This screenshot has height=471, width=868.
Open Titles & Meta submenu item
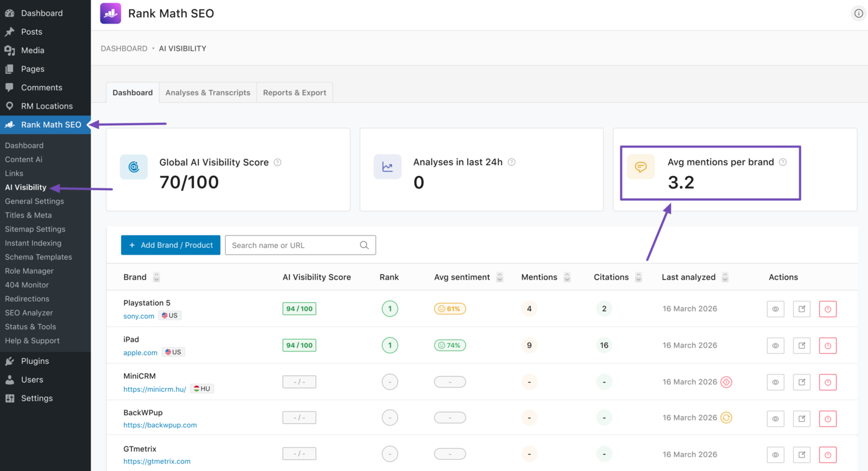tap(29, 215)
